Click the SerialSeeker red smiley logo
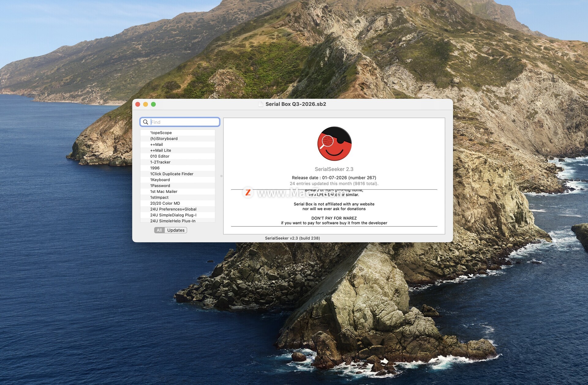Image resolution: width=588 pixels, height=385 pixels. (x=334, y=144)
